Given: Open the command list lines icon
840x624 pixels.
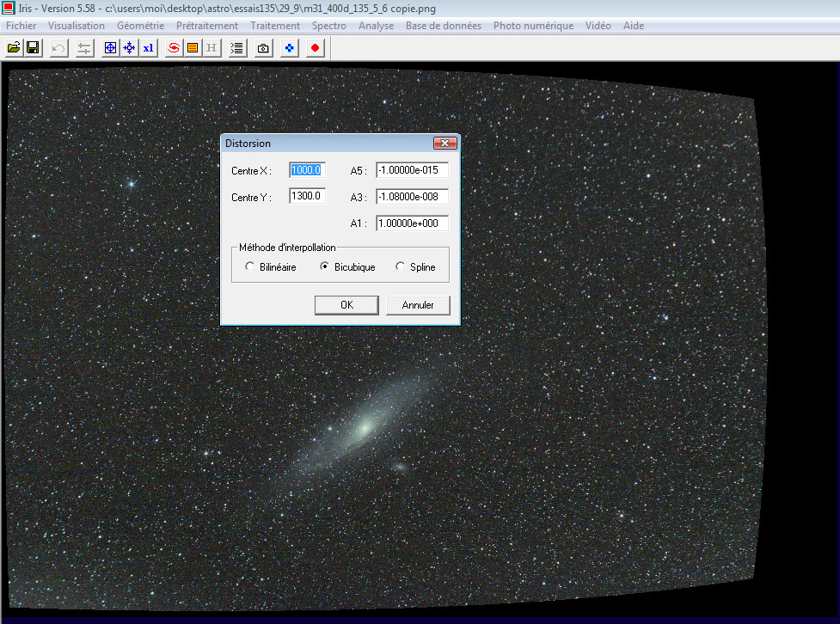Looking at the screenshot, I should [236, 48].
